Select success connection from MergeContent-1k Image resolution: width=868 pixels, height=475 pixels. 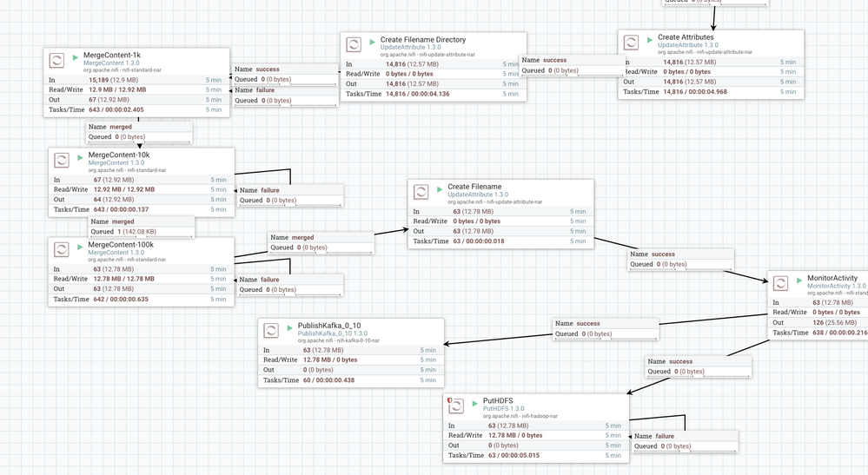click(x=285, y=74)
